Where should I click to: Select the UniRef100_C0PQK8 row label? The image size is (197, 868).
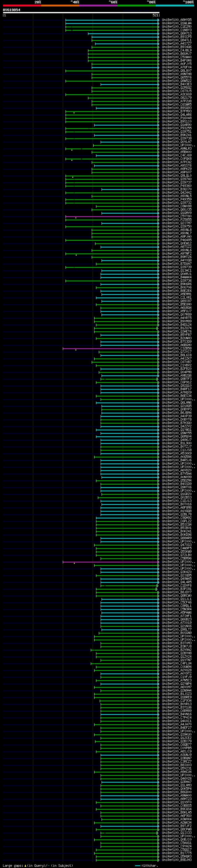177,159
